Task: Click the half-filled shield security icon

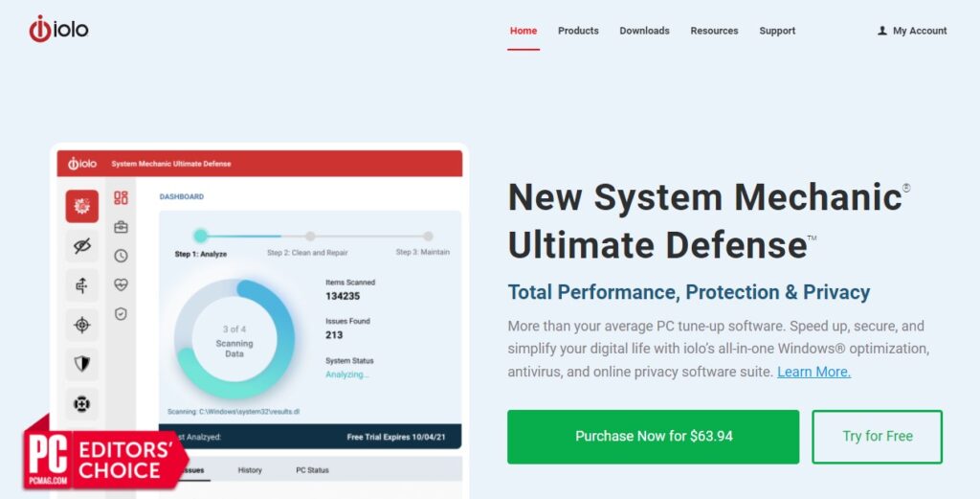Action: 82,365
